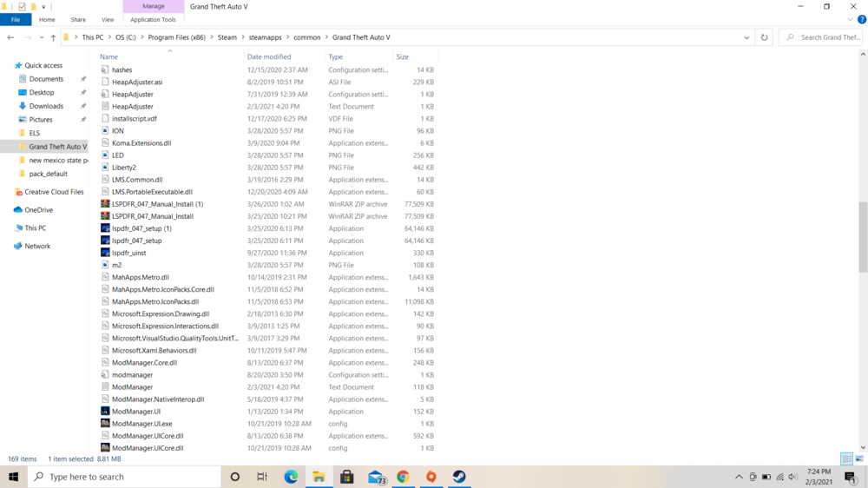The image size is (868, 488).
Task: Expand the ribbon with the chevron
Action: tap(851, 19)
